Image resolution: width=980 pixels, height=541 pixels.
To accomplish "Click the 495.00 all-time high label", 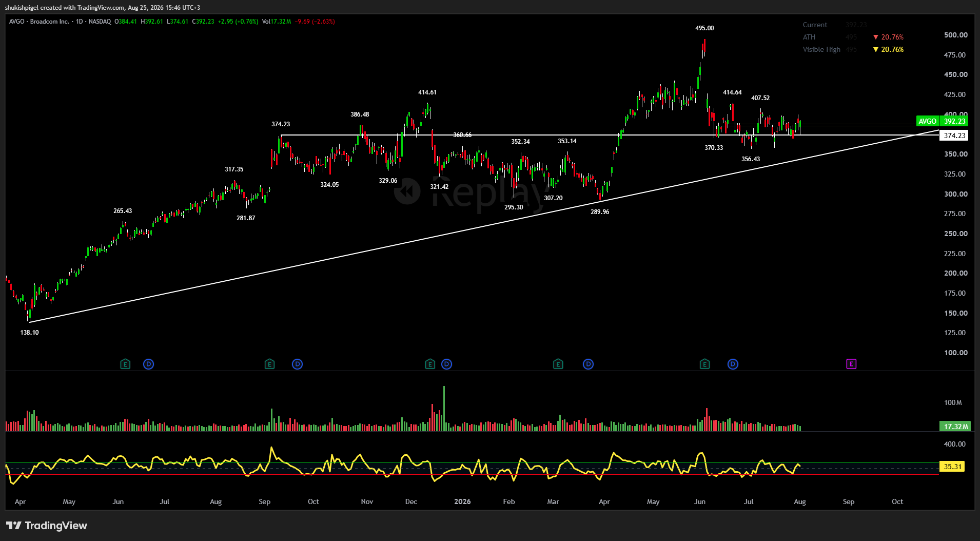I will [x=704, y=28].
